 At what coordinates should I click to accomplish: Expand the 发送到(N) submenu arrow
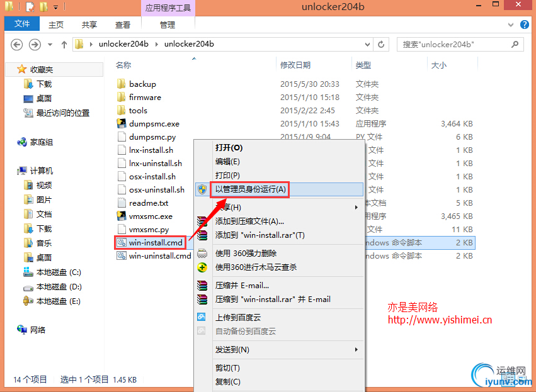(x=356, y=349)
